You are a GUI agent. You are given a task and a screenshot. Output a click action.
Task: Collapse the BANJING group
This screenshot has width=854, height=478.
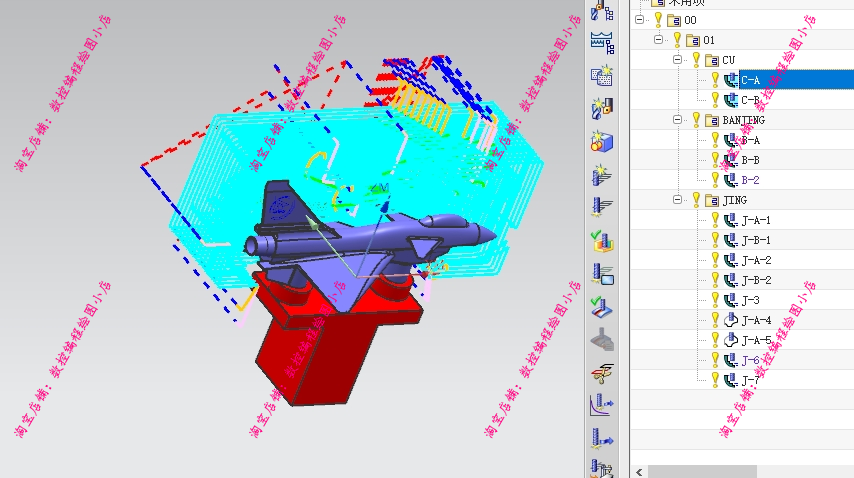click(x=678, y=119)
